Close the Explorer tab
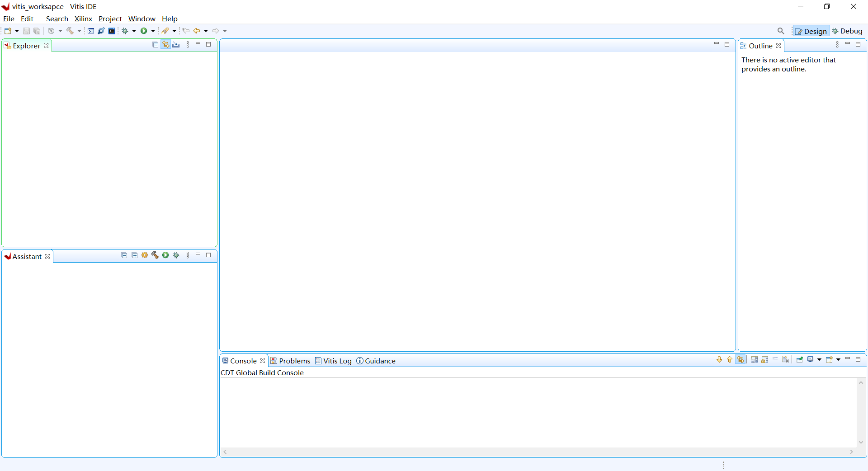The image size is (868, 471). click(46, 46)
